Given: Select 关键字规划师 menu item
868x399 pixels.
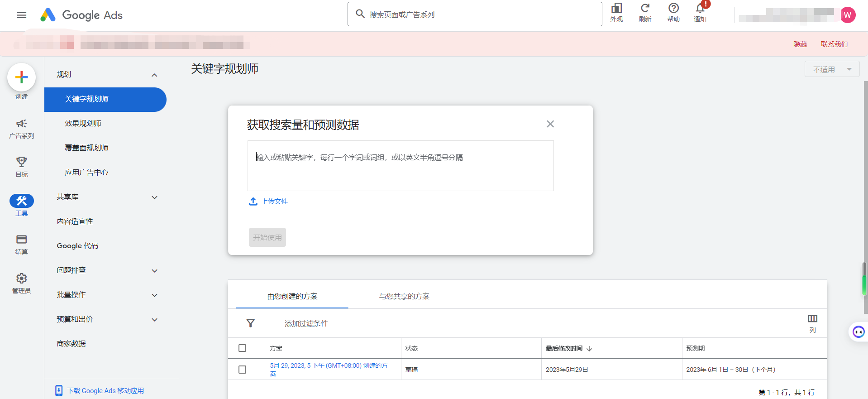Looking at the screenshot, I should pos(105,99).
